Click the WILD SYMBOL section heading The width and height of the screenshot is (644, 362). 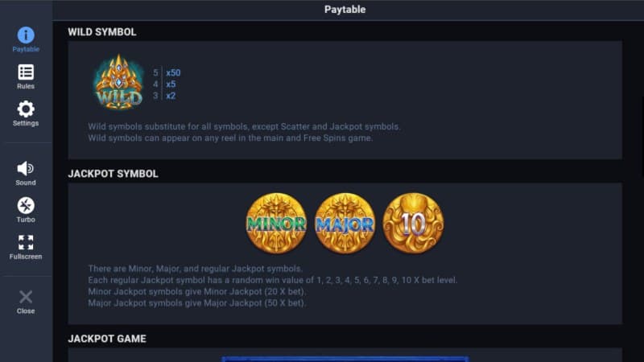coord(102,32)
